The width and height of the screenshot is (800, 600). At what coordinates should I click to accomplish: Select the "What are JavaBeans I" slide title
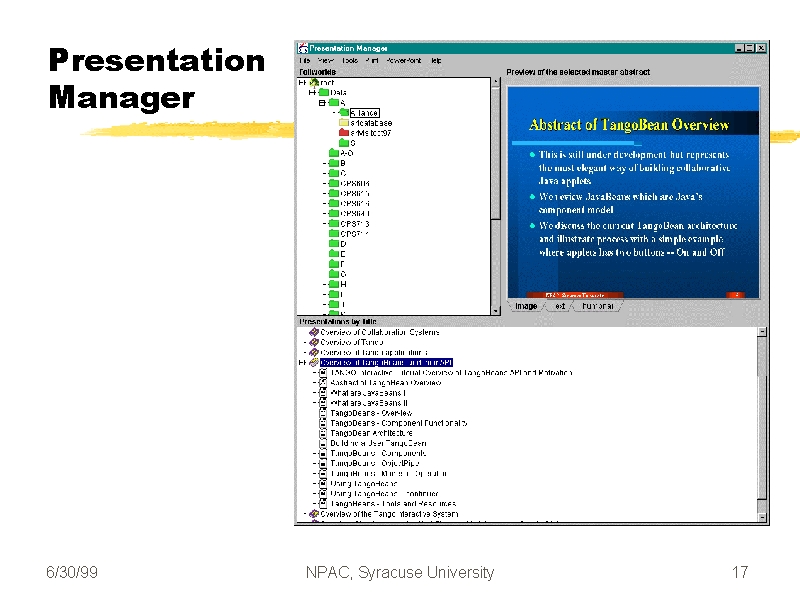pyautogui.click(x=368, y=393)
